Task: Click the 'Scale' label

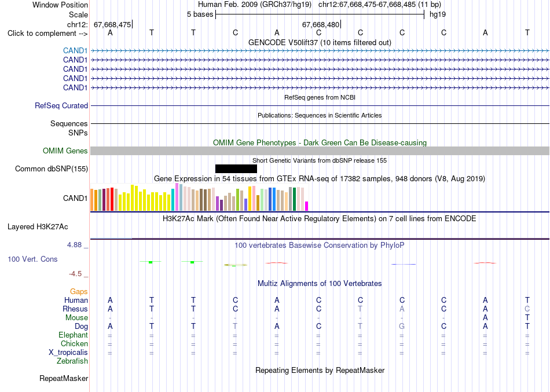Action: [x=78, y=14]
